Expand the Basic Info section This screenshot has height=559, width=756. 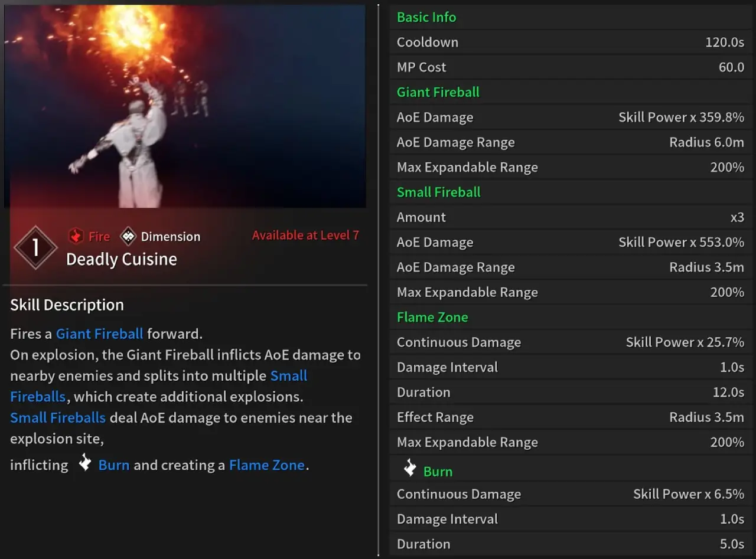426,17
